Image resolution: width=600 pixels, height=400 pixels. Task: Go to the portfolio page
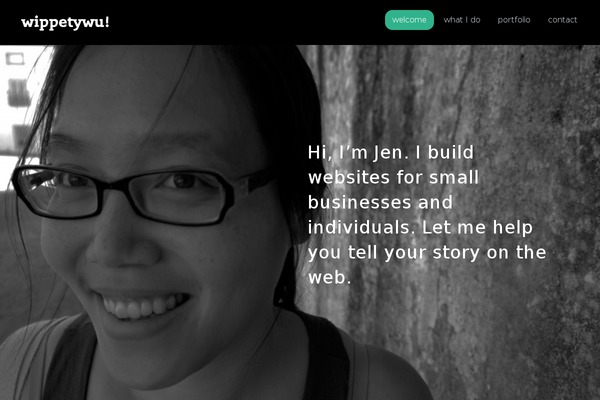tap(514, 20)
